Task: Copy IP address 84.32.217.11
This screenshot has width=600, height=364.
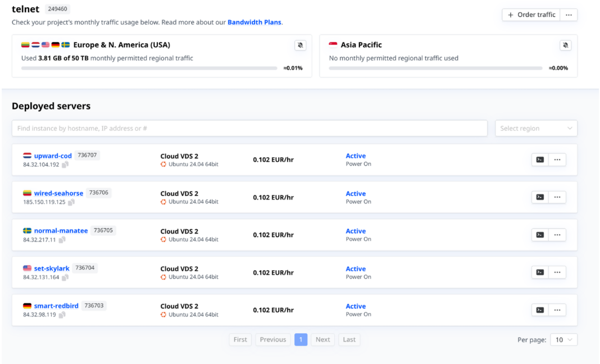Action: [62, 240]
